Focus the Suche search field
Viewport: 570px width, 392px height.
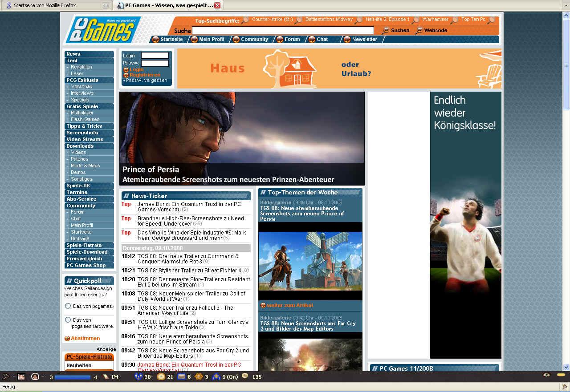[x=283, y=30]
